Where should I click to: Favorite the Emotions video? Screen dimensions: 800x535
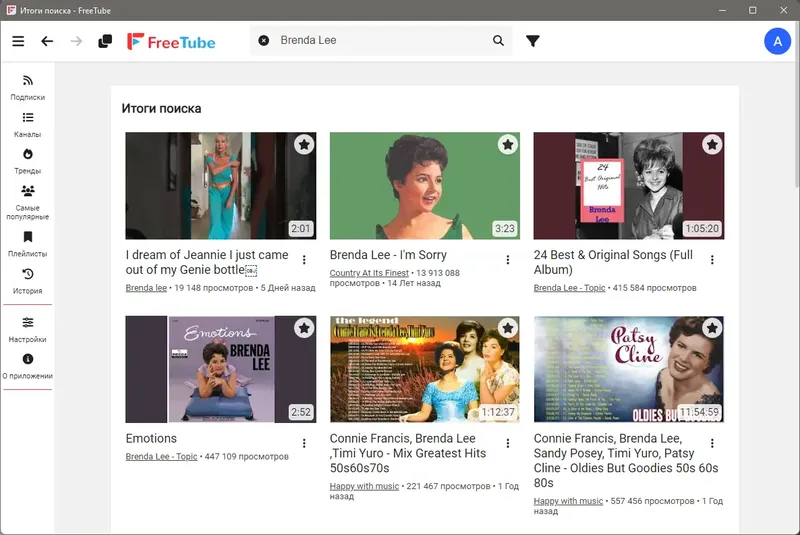pyautogui.click(x=304, y=328)
